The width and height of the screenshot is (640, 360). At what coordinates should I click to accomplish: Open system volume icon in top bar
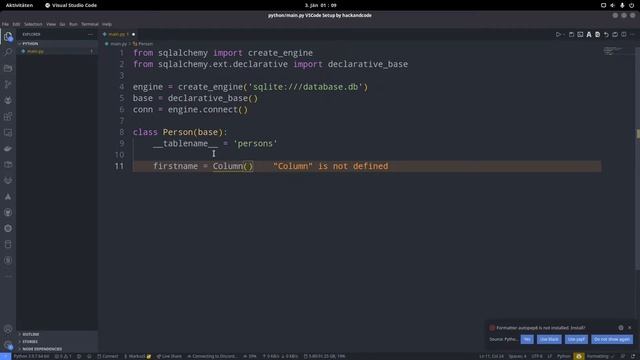[613, 5]
